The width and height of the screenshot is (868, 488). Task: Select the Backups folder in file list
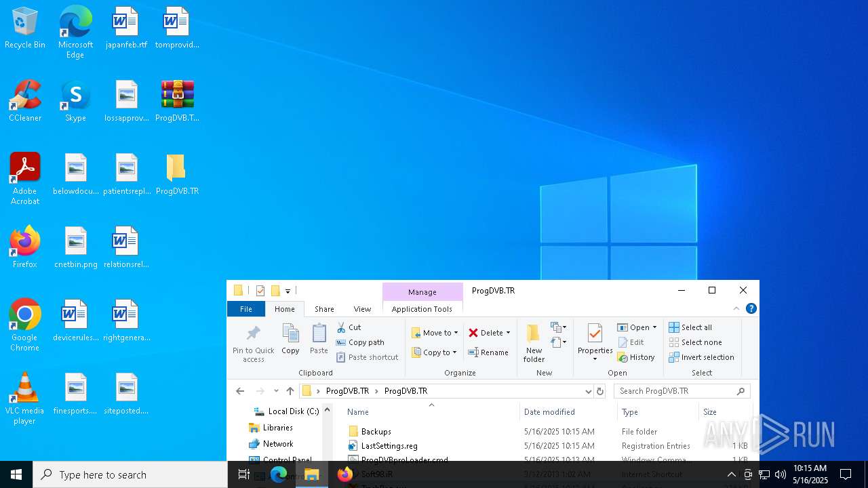tap(376, 432)
